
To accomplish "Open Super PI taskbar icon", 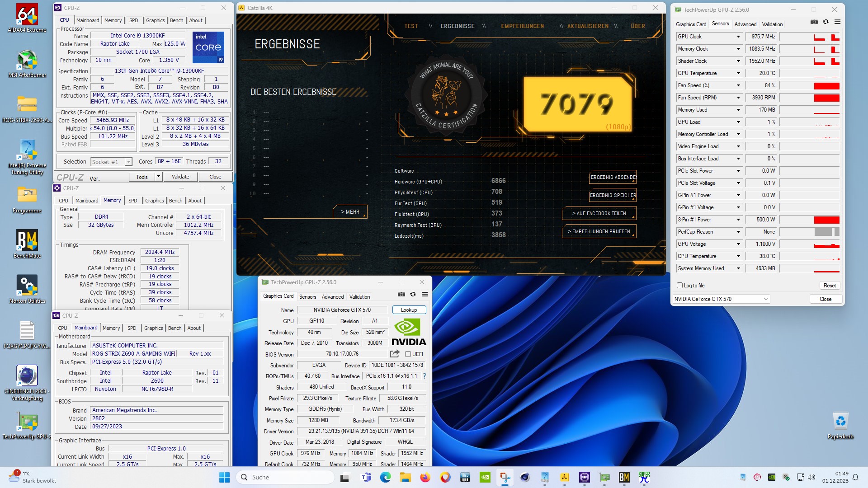I will (644, 477).
